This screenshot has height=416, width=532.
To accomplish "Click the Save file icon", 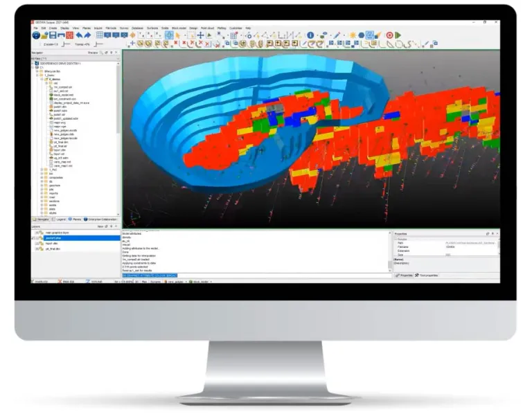I will tap(53, 35).
